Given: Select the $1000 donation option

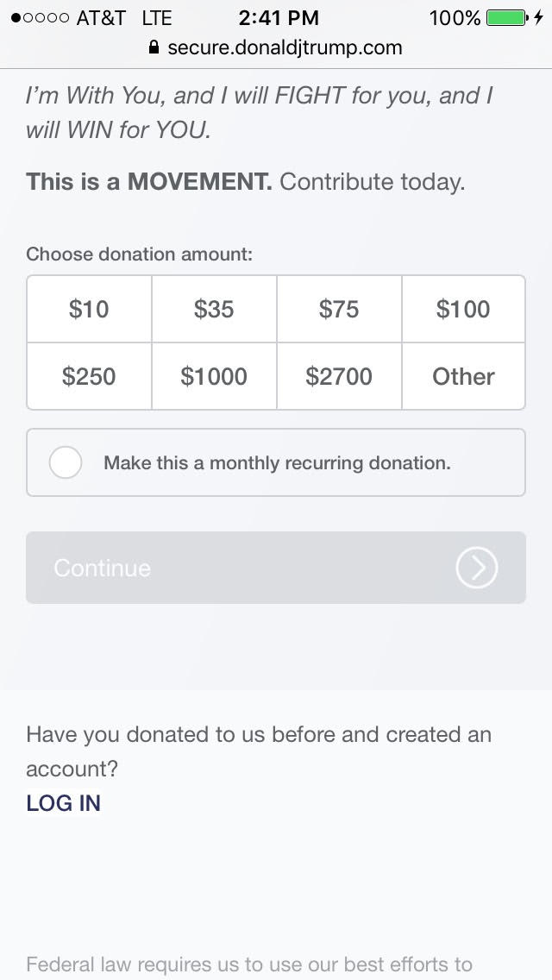Looking at the screenshot, I should coord(214,376).
